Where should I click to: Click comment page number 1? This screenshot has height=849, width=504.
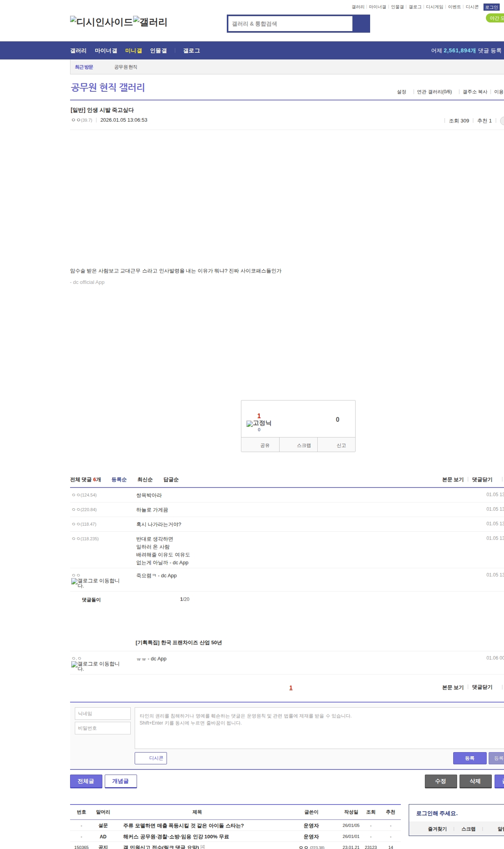[291, 688]
